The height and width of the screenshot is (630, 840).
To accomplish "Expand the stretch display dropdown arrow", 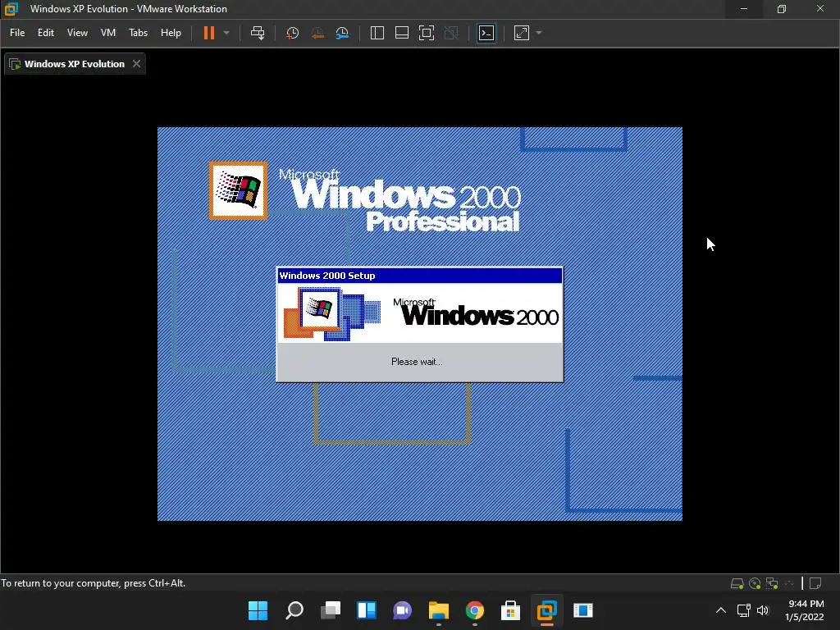I will tap(539, 33).
